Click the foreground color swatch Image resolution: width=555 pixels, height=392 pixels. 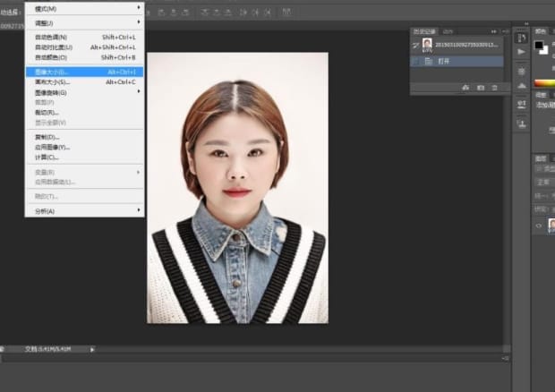click(539, 44)
